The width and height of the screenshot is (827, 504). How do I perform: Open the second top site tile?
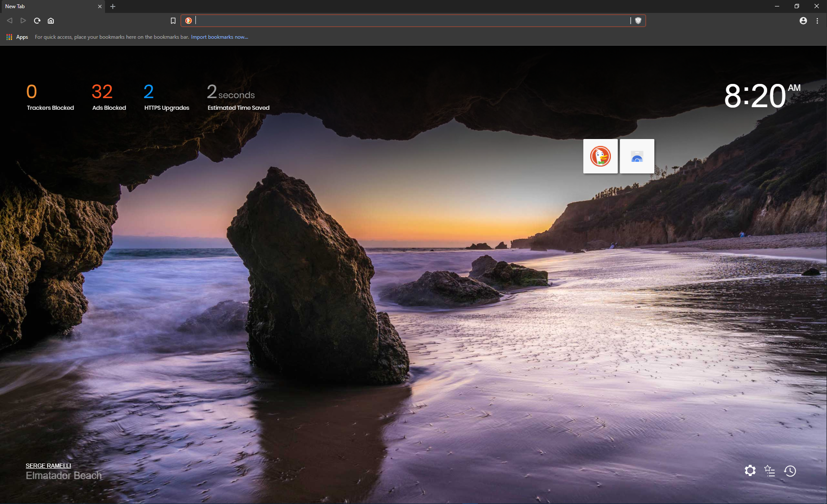pos(637,156)
